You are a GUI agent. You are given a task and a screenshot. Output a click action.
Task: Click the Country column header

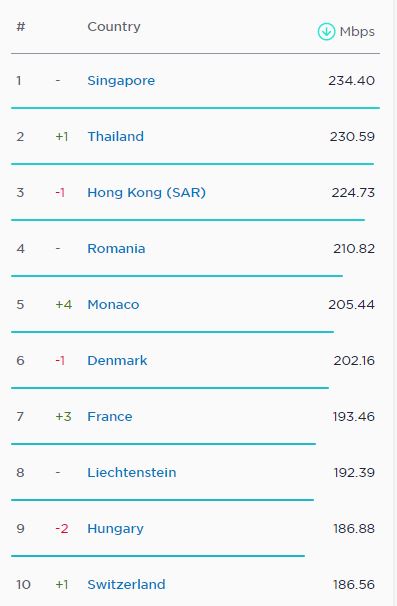click(x=114, y=27)
